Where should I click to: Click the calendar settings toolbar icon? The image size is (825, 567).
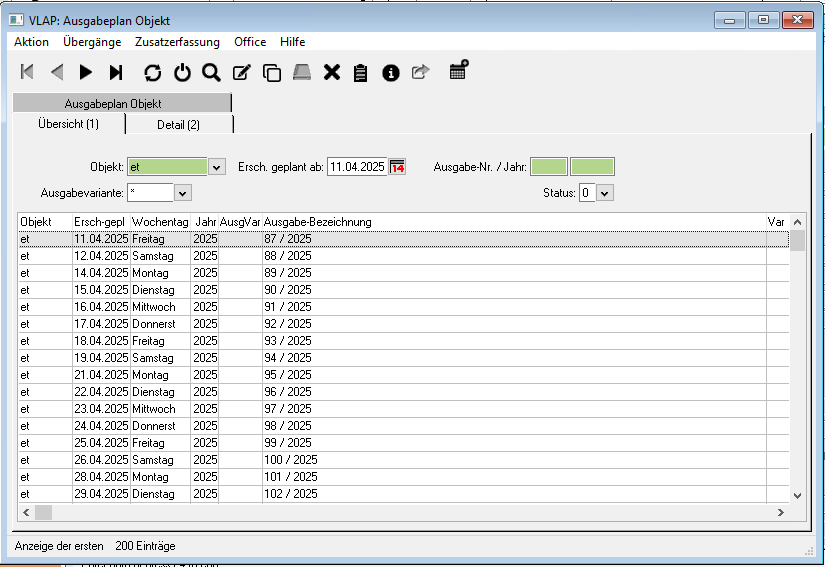click(x=458, y=70)
